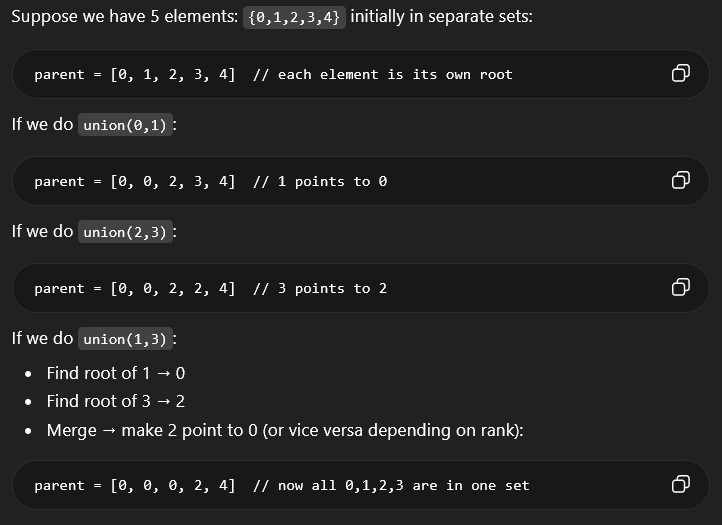Click the parent = [0, 0, 2, 3, 4] code
Viewport: 722px width, 525px height.
point(135,181)
